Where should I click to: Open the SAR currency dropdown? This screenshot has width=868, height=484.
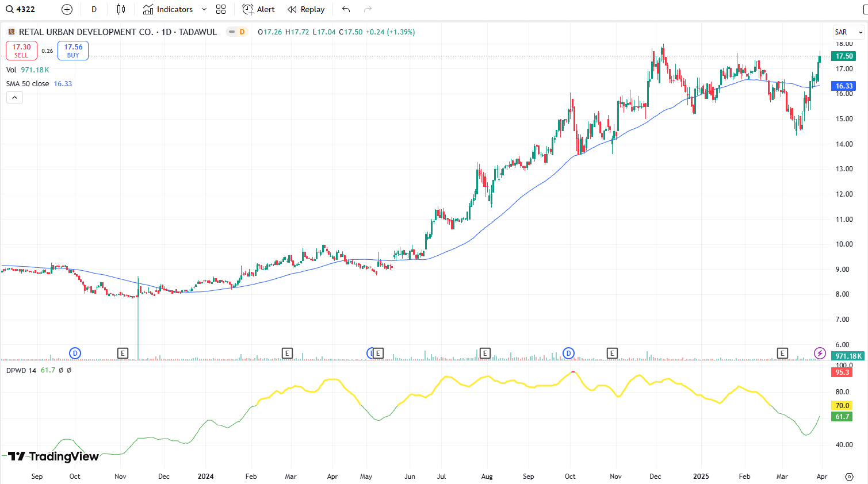[848, 32]
